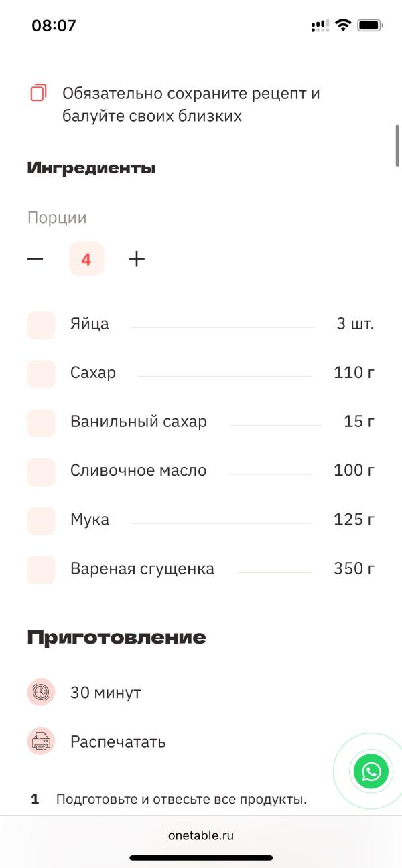The height and width of the screenshot is (868, 402).
Task: Mark Ванильный сахар as gathered
Action: (x=41, y=423)
